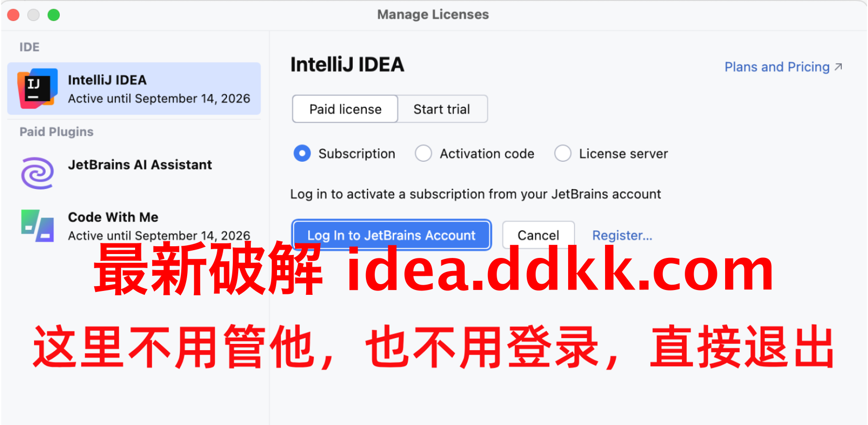Screen dimensions: 868x425
Task: Click the JetBrains AI Assistant spiral icon
Action: point(37,173)
